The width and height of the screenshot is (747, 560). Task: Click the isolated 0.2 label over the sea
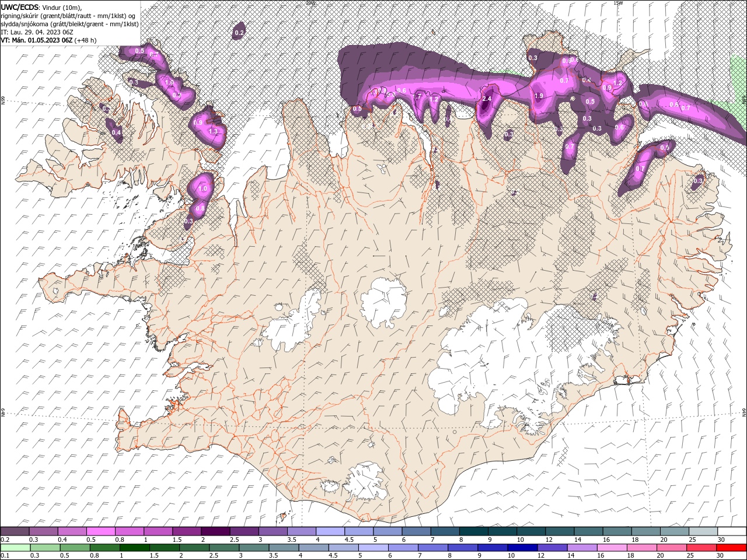point(239,33)
